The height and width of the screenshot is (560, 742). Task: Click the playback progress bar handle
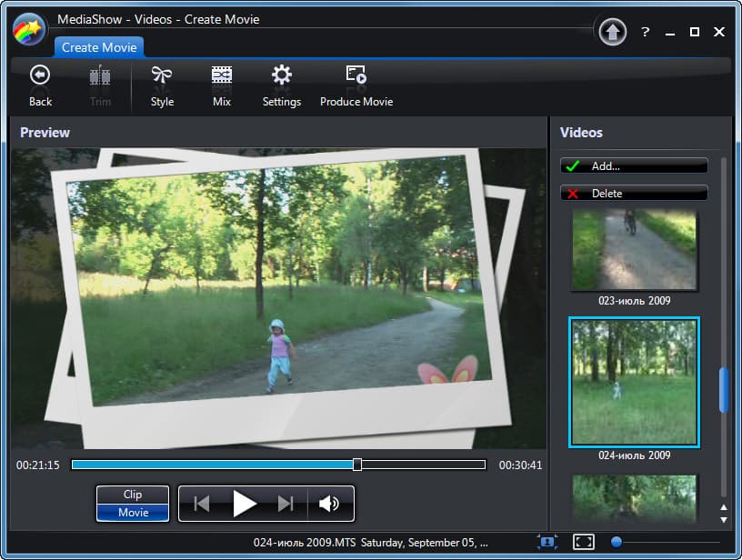tap(357, 465)
